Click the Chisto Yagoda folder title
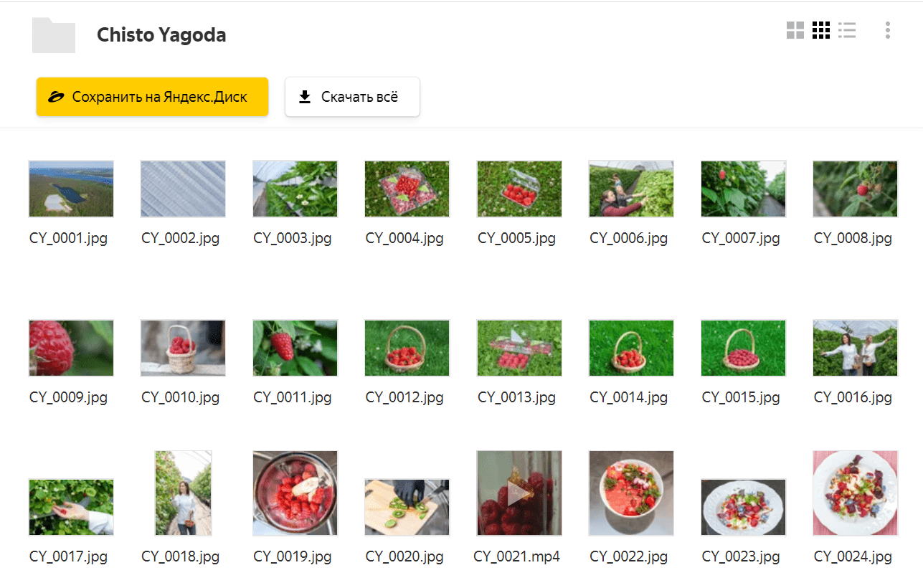923x588 pixels. point(161,34)
